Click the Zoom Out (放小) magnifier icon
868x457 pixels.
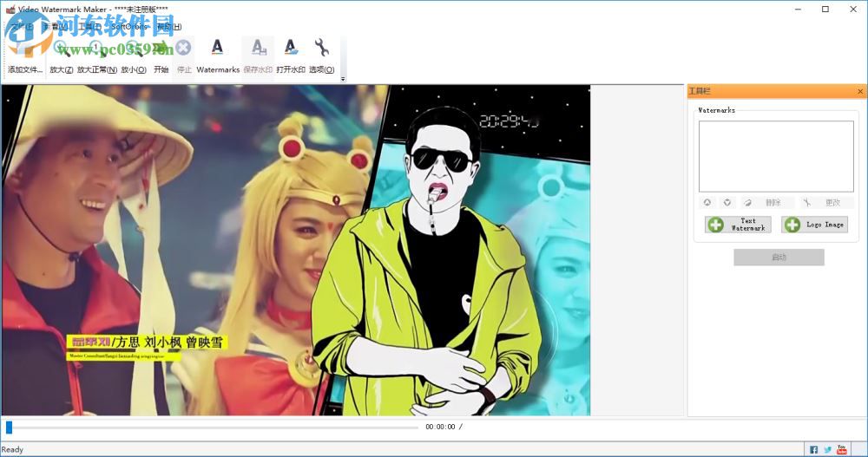tap(134, 49)
